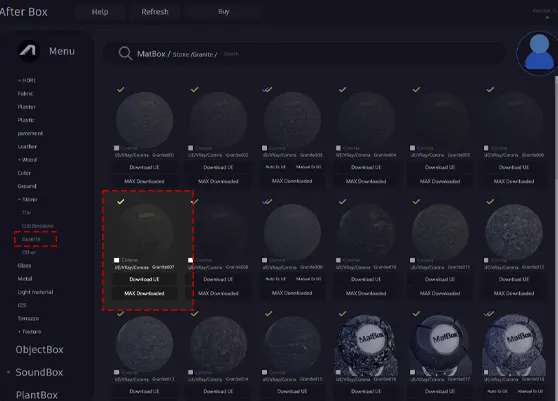Open the Buy menu item
The width and height of the screenshot is (558, 401).
pyautogui.click(x=223, y=12)
